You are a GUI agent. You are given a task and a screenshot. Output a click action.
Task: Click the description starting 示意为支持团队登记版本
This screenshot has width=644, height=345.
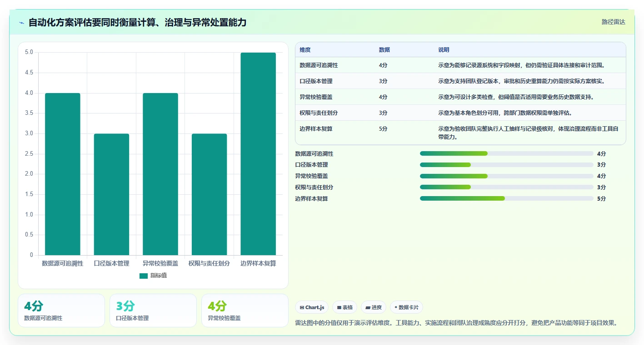click(521, 81)
